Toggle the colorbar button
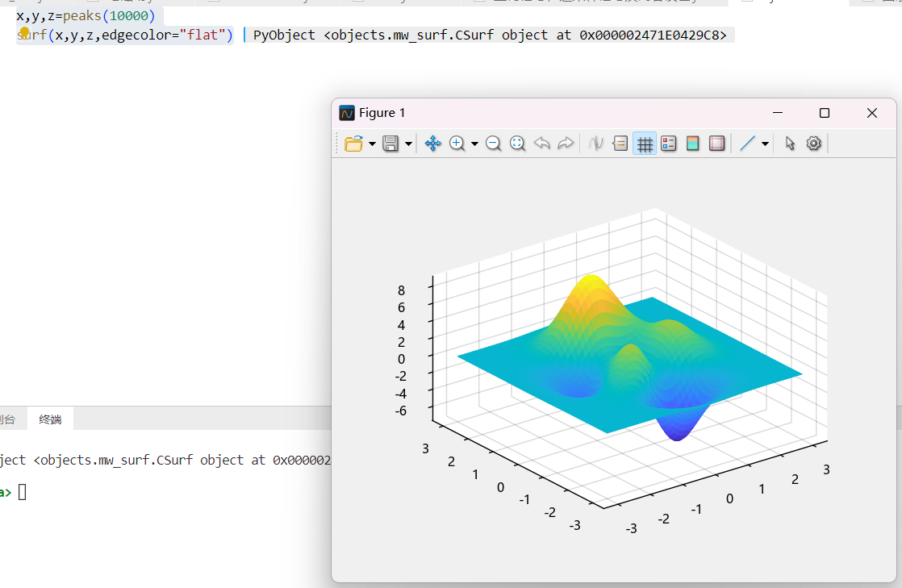 692,144
